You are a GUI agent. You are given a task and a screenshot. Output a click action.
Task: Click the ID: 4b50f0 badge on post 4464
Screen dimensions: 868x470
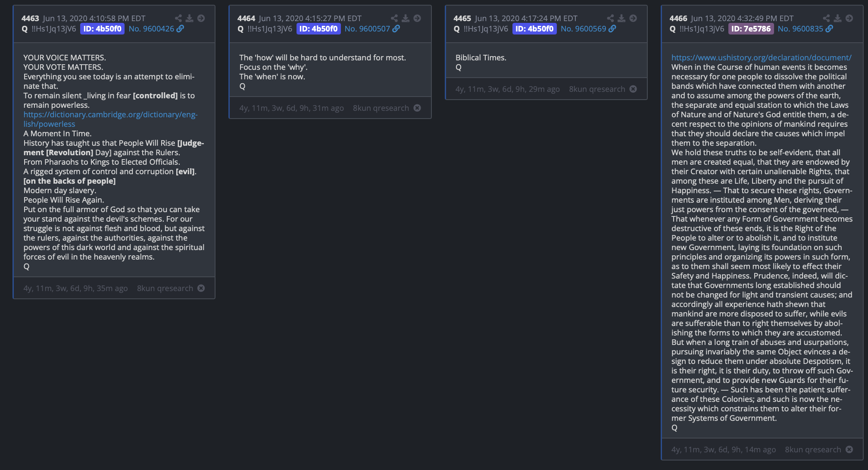(x=318, y=29)
